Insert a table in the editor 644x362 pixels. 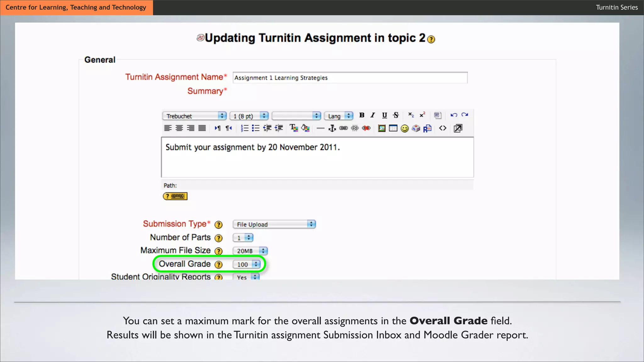coord(393,128)
